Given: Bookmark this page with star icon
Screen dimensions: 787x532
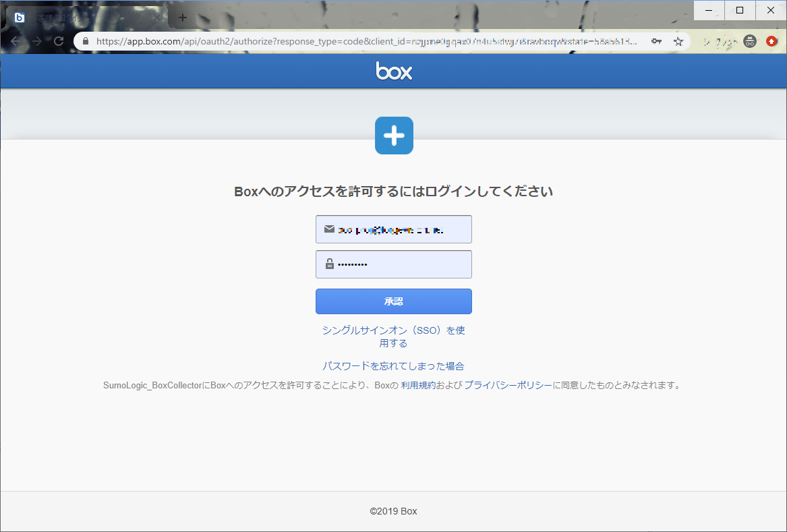Looking at the screenshot, I should [678, 42].
